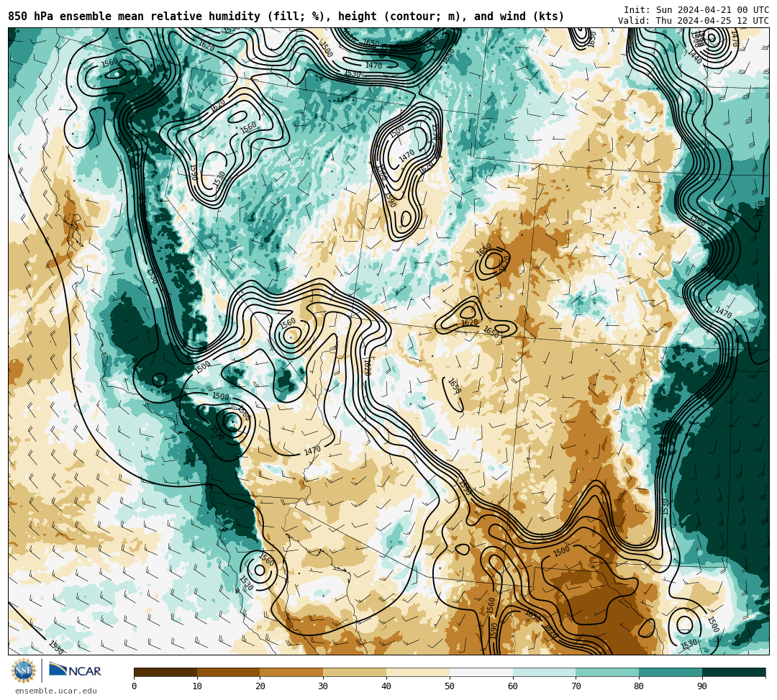The height and width of the screenshot is (700, 777).
Task: Pick the 30–40% tan colorbar segment
Action: (x=355, y=672)
